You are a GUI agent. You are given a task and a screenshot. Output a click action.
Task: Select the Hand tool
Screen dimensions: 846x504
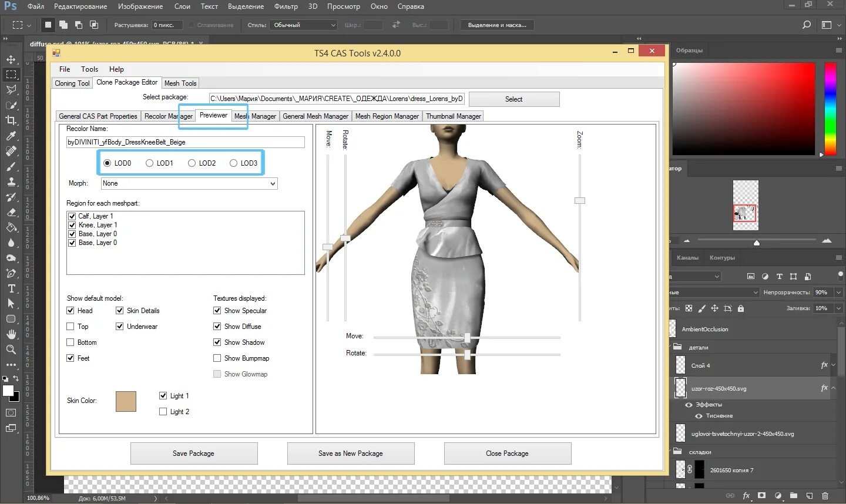11,334
